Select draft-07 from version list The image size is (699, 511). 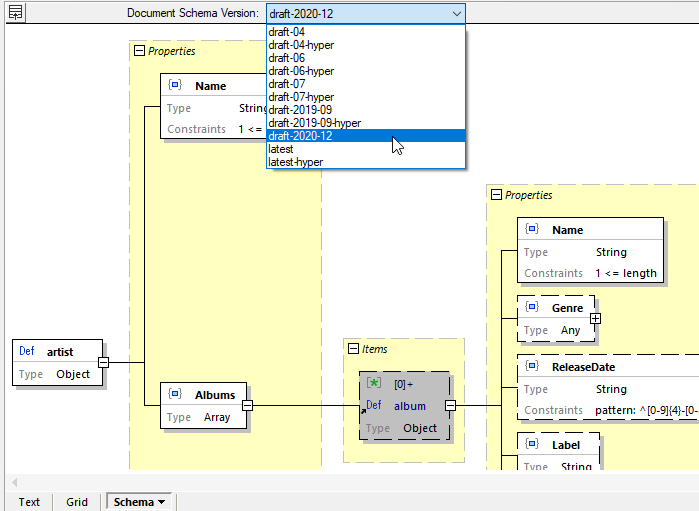(286, 84)
